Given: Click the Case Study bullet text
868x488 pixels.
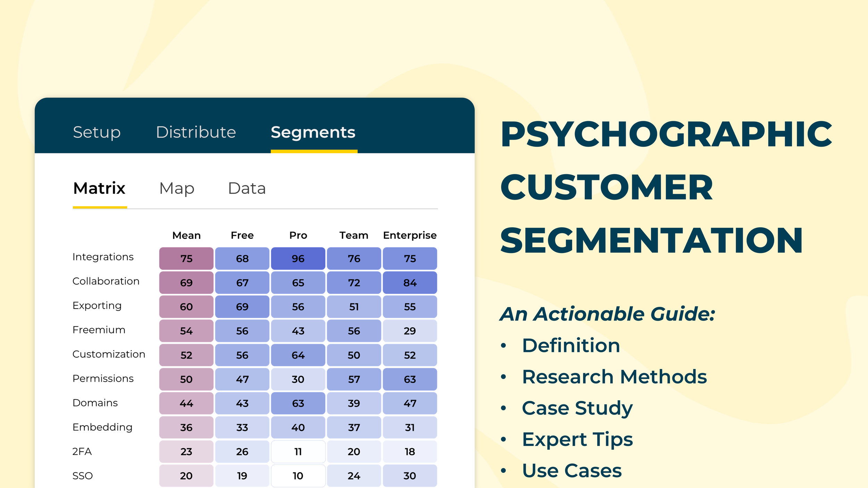Looking at the screenshot, I should click(x=577, y=408).
